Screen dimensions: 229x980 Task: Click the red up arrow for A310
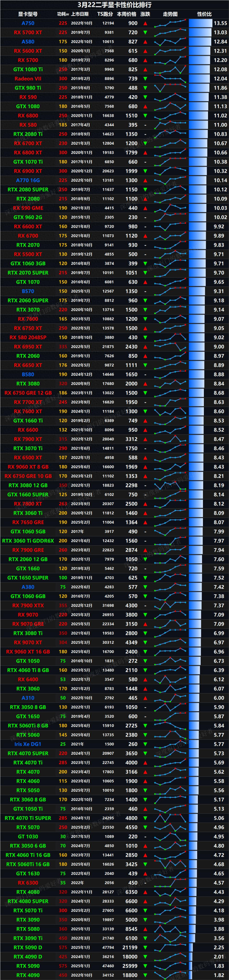point(145,698)
